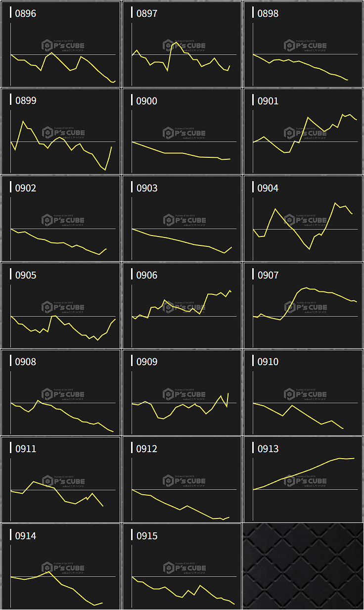The height and width of the screenshot is (610, 364).
Task: View the 0912 graph panel
Action: (182, 480)
